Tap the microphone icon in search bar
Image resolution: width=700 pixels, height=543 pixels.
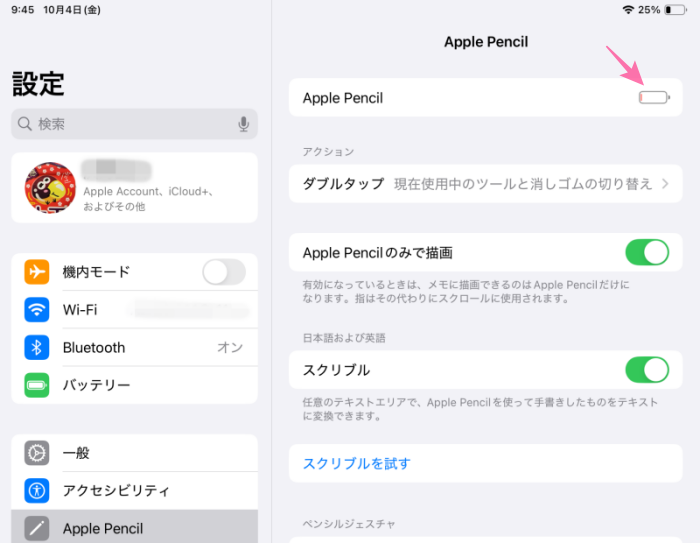pos(243,124)
